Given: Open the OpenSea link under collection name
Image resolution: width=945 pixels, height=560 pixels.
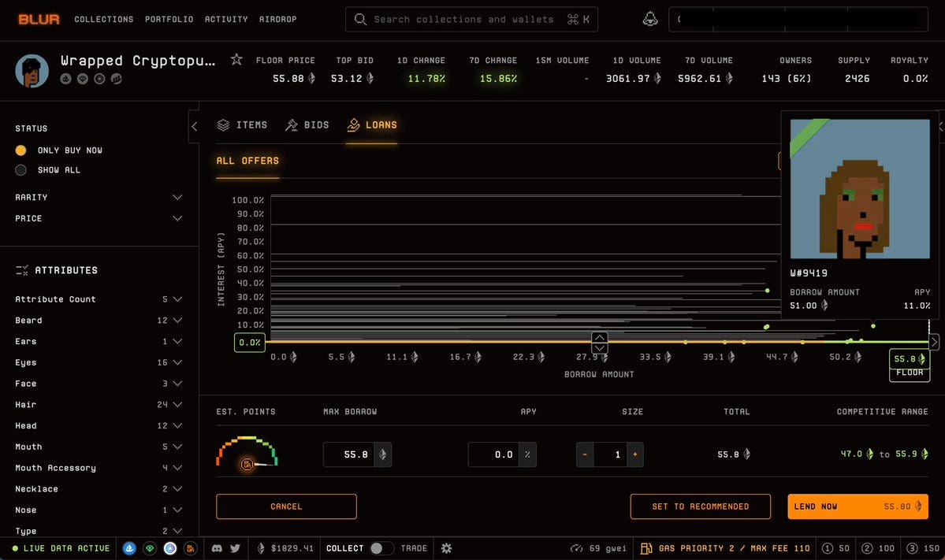Looking at the screenshot, I should click(65, 79).
